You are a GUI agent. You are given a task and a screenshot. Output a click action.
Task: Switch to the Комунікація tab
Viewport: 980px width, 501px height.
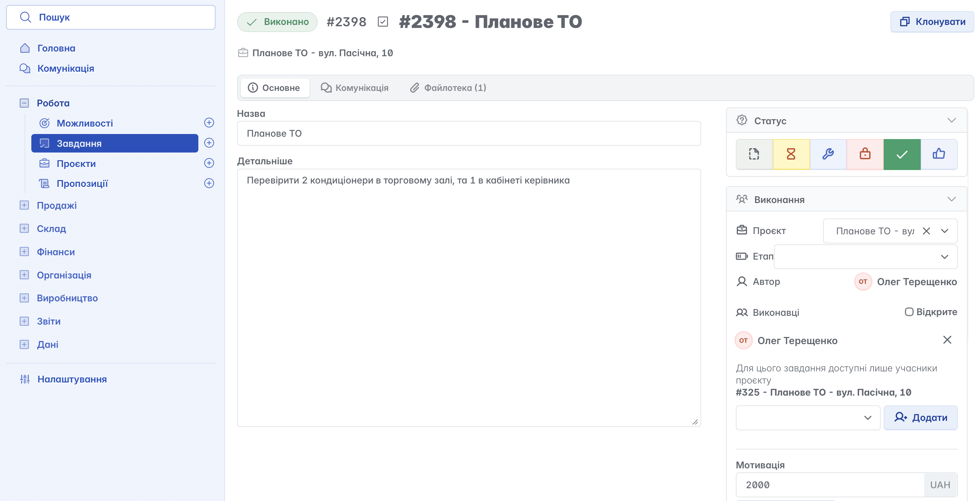click(x=355, y=88)
